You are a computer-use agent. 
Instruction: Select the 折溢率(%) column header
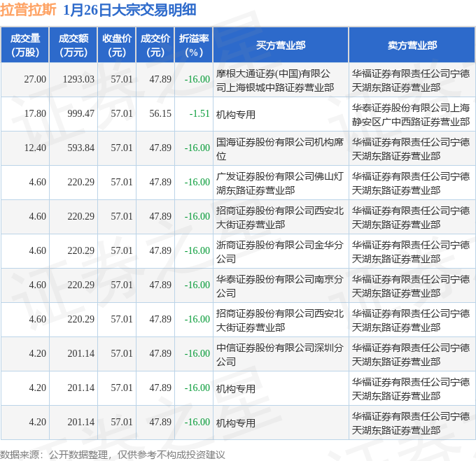[x=193, y=45]
